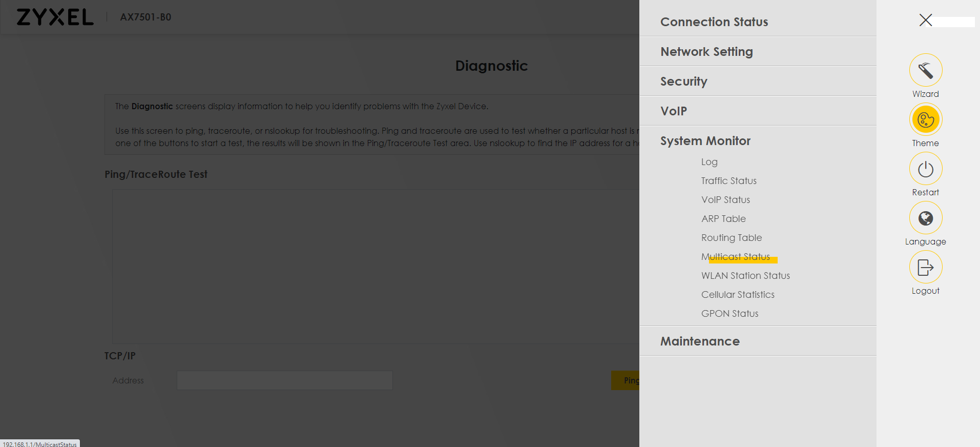Expand the VoIP menu section

[673, 111]
